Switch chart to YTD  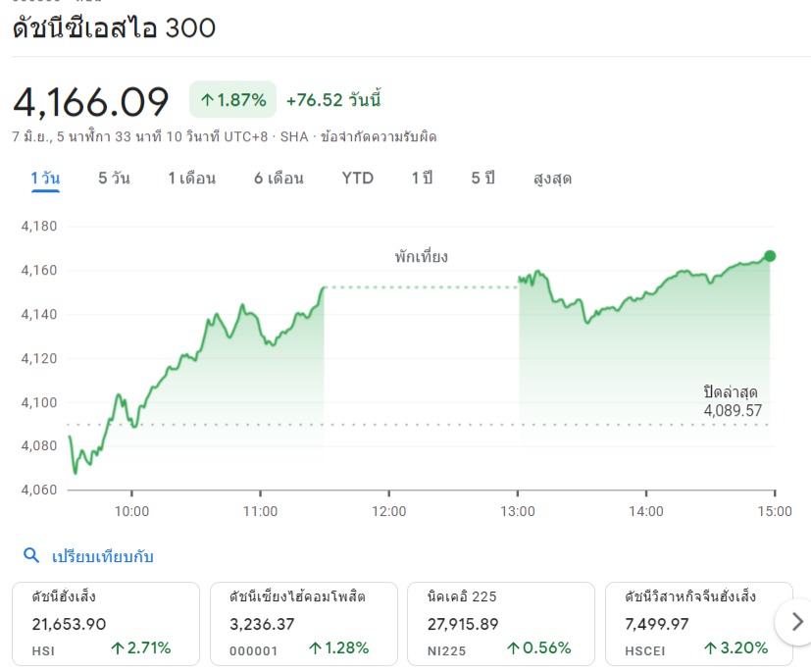357,178
